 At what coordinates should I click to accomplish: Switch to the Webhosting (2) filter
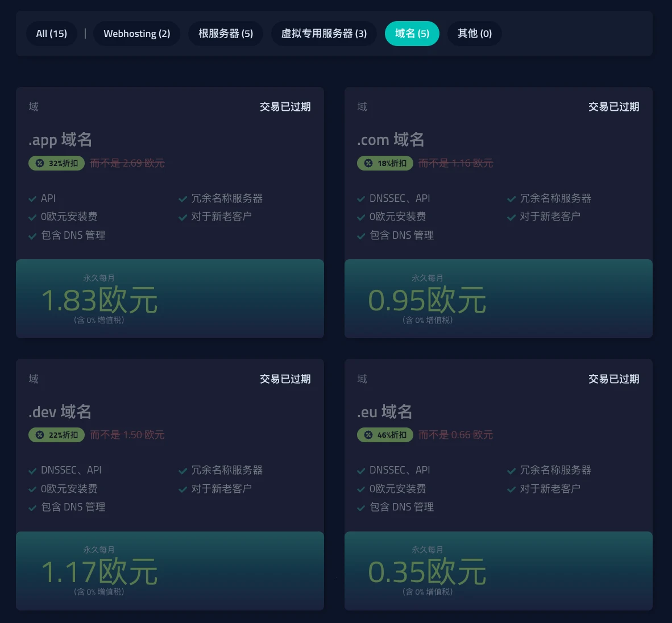pos(136,34)
